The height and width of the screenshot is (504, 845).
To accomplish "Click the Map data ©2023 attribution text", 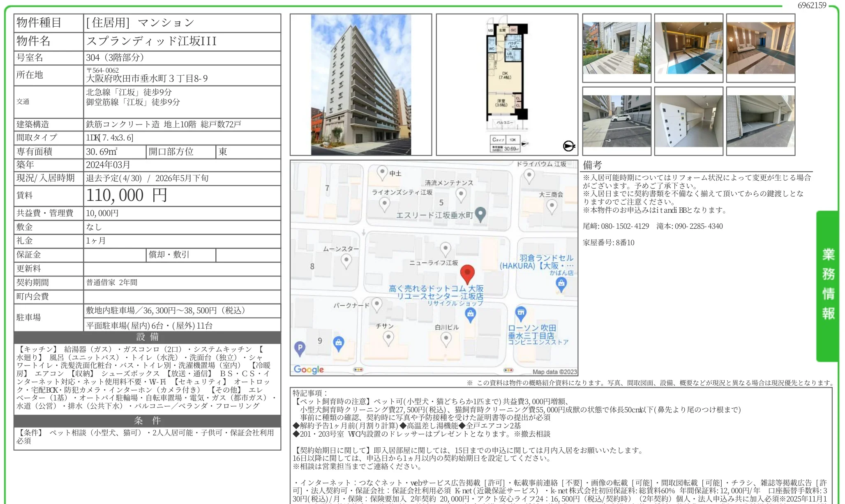I will [x=554, y=372].
